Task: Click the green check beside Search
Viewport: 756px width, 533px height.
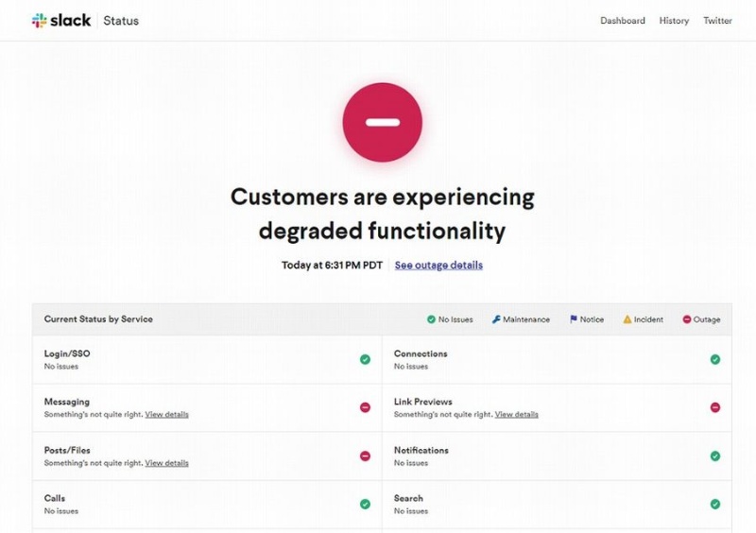Action: [715, 504]
